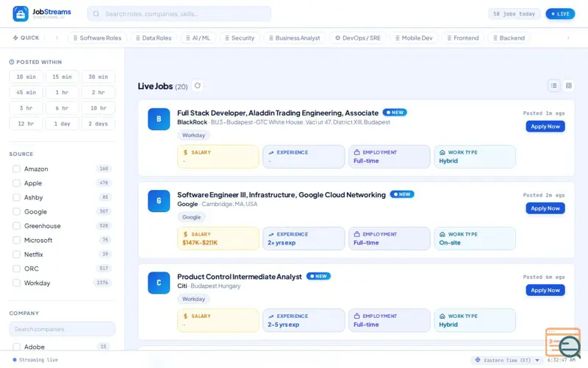Open the Eastern Time timezone dropdown
Screen dimensions: 588x368
click(x=508, y=360)
